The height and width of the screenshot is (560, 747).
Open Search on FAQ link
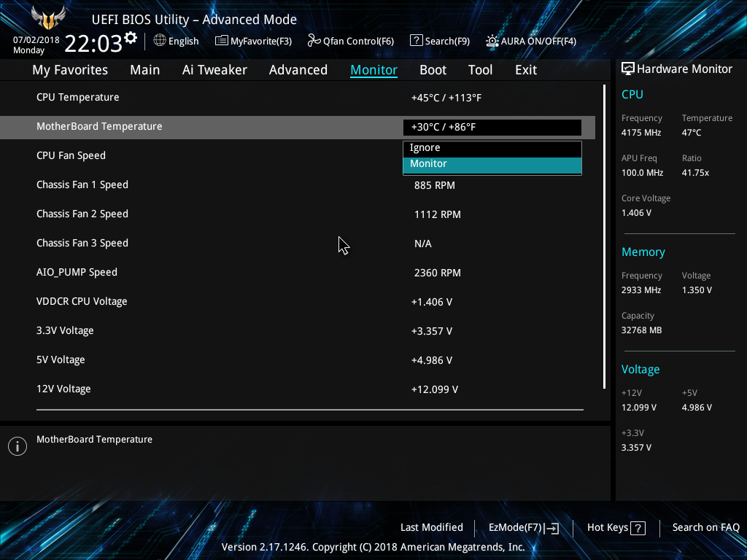click(x=705, y=527)
